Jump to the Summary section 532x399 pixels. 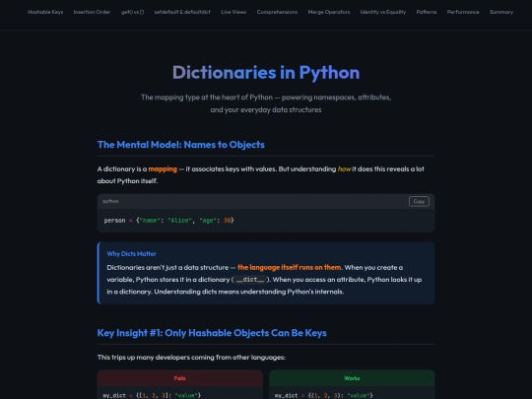pyautogui.click(x=501, y=12)
